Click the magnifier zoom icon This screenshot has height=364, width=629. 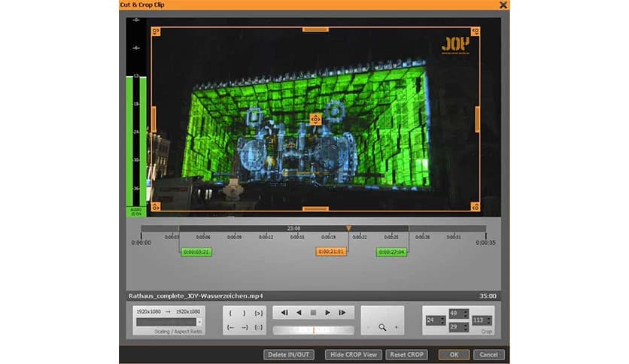pos(382,327)
